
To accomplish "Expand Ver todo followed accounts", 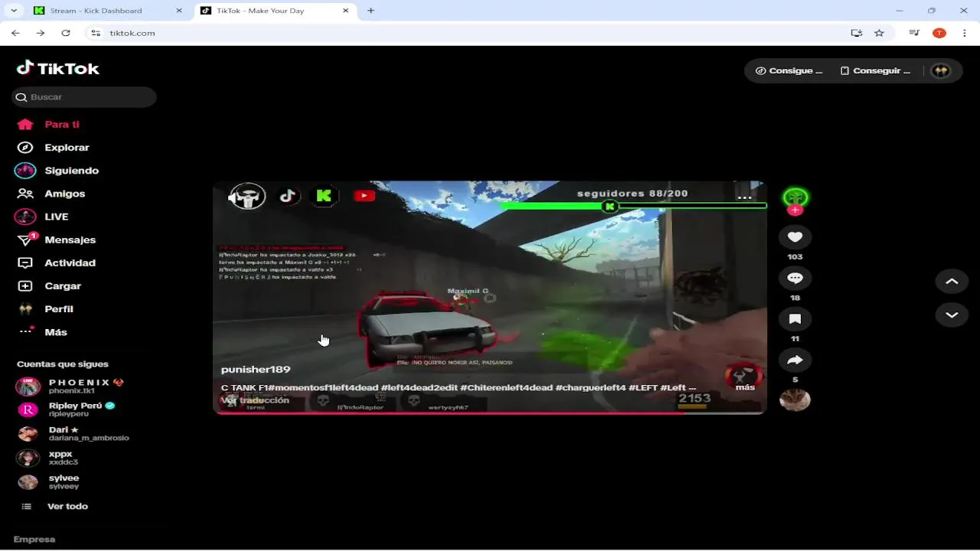I will click(x=54, y=506).
